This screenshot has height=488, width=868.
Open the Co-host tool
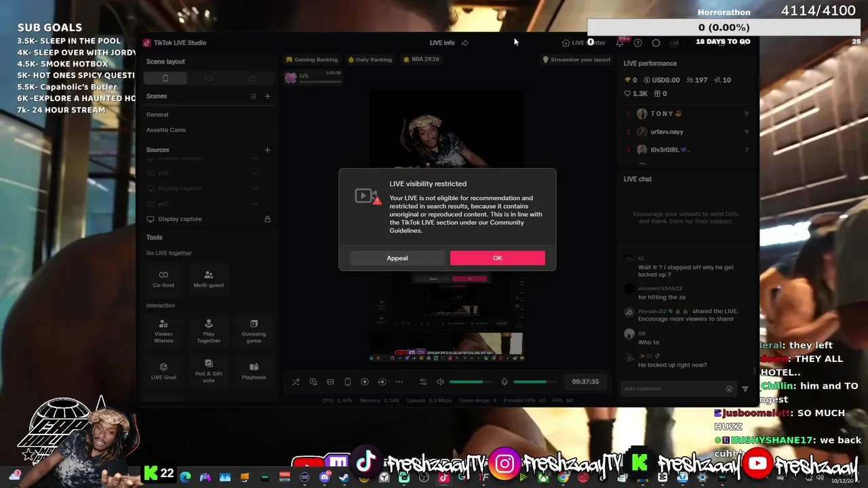tap(163, 279)
